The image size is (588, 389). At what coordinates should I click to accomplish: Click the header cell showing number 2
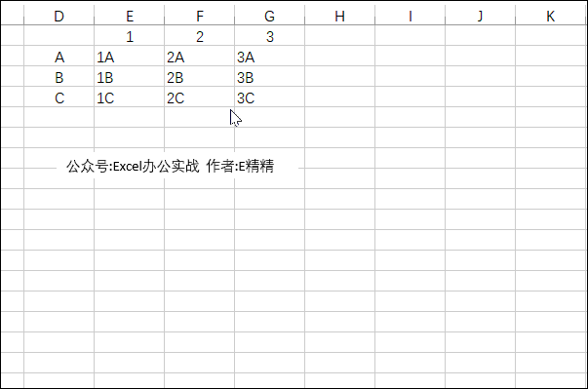(199, 37)
